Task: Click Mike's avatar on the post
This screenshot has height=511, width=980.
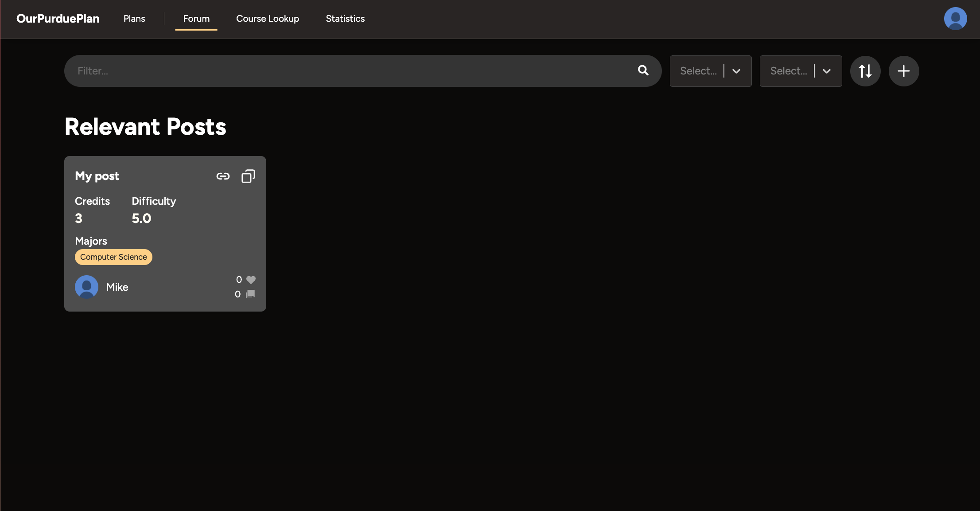Action: (x=86, y=287)
